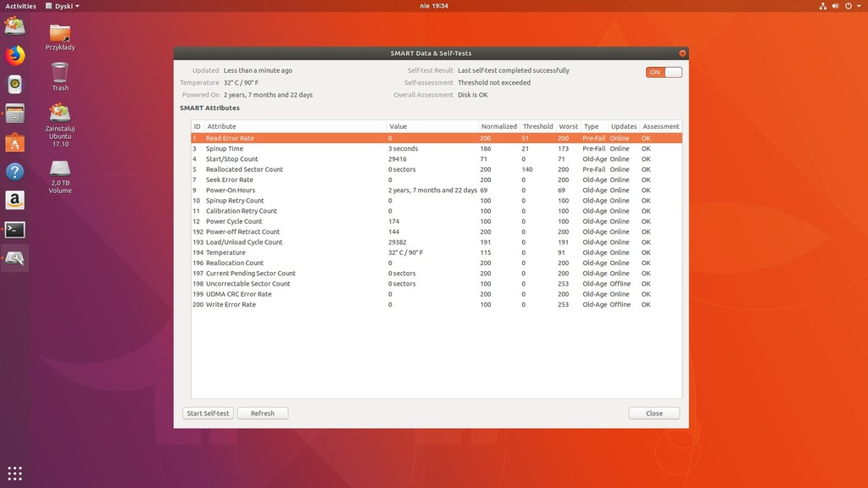
Task: Select the Disks app icon in dock
Action: 15,258
